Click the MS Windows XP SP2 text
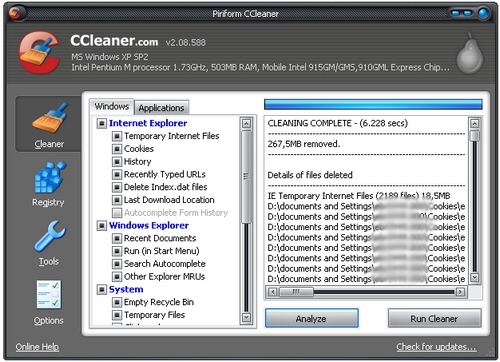This screenshot has height=362, width=500. coord(110,57)
